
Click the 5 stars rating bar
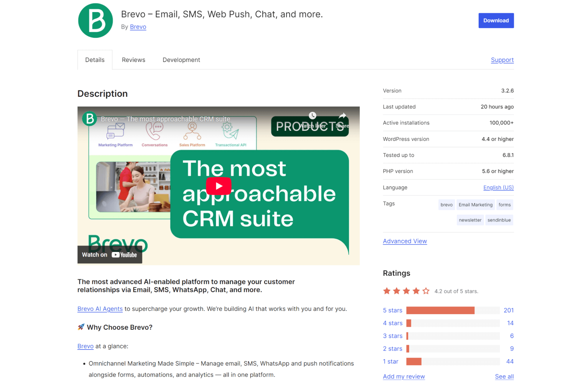453,310
